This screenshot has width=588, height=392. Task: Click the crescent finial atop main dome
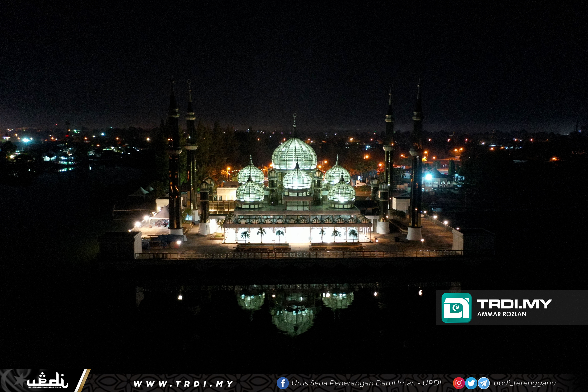[x=295, y=115]
